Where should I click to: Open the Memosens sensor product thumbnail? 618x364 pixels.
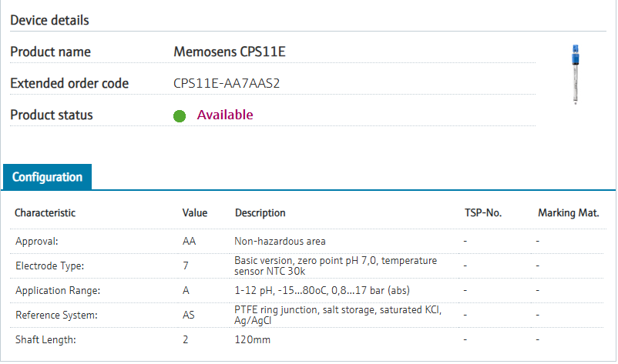(x=575, y=73)
